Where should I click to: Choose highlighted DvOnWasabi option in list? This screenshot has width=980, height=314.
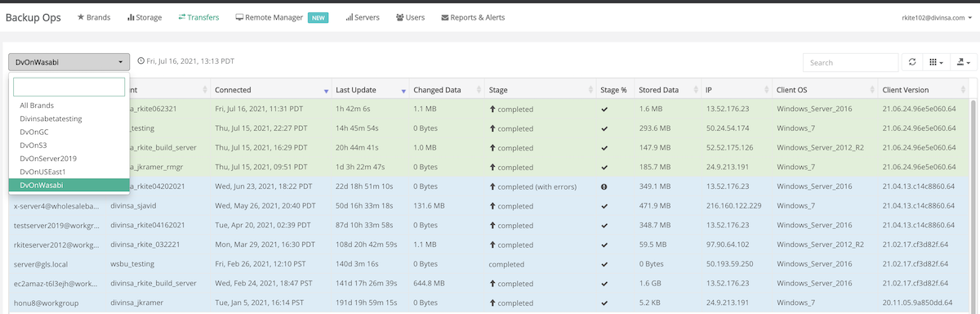click(69, 185)
